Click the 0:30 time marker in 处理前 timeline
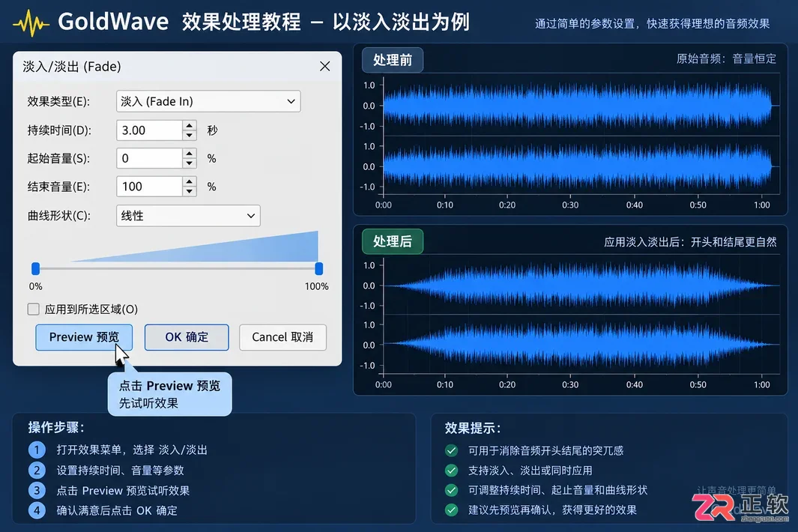The height and width of the screenshot is (532, 798). click(x=570, y=205)
